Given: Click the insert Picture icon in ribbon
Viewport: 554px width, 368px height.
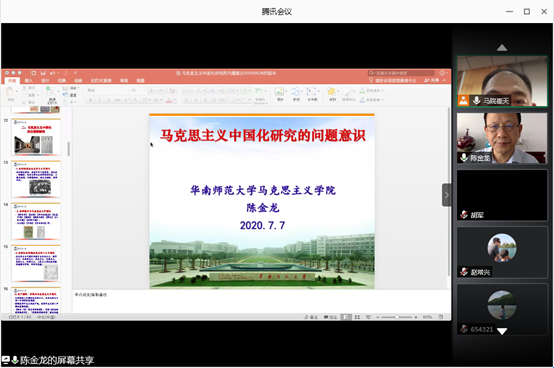Looking at the screenshot, I should pos(279,92).
